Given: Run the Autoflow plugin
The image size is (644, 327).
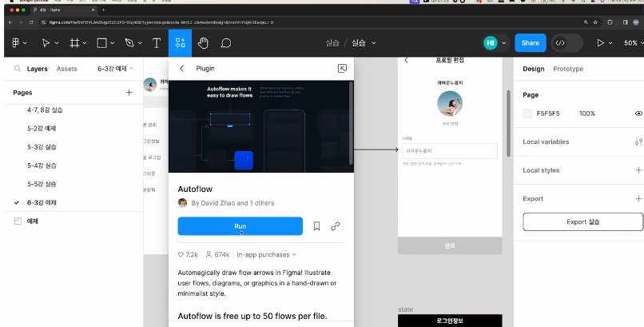Looking at the screenshot, I should (241, 226).
